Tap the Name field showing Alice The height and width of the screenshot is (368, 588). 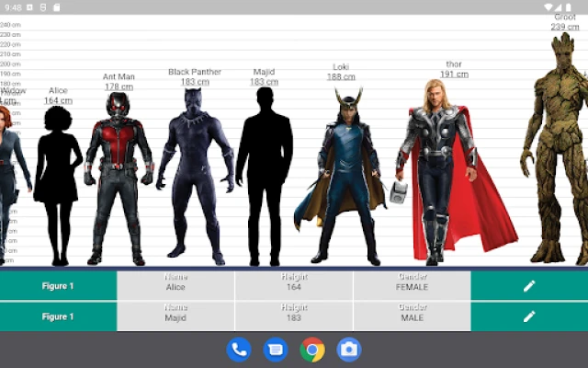tap(175, 286)
